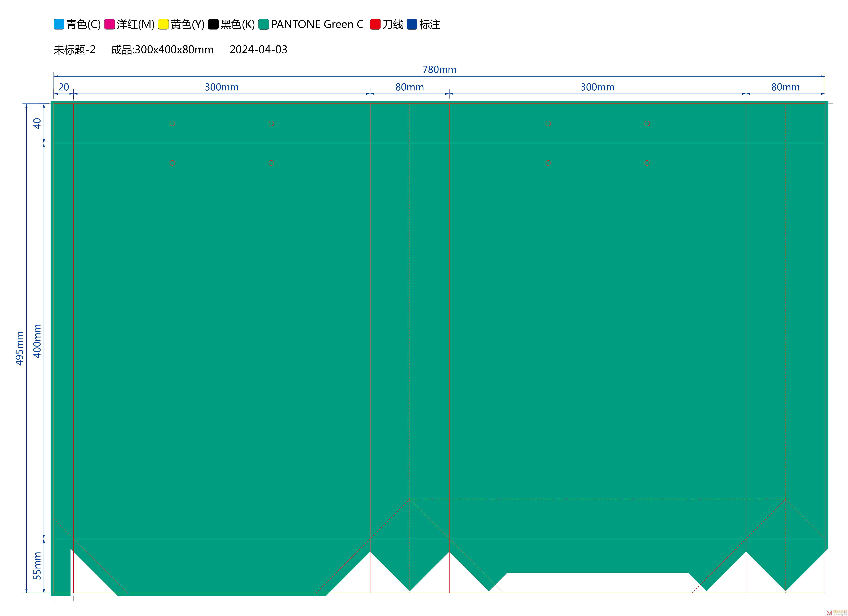
Task: Click the red 刀线 color swatch
Action: (x=375, y=24)
